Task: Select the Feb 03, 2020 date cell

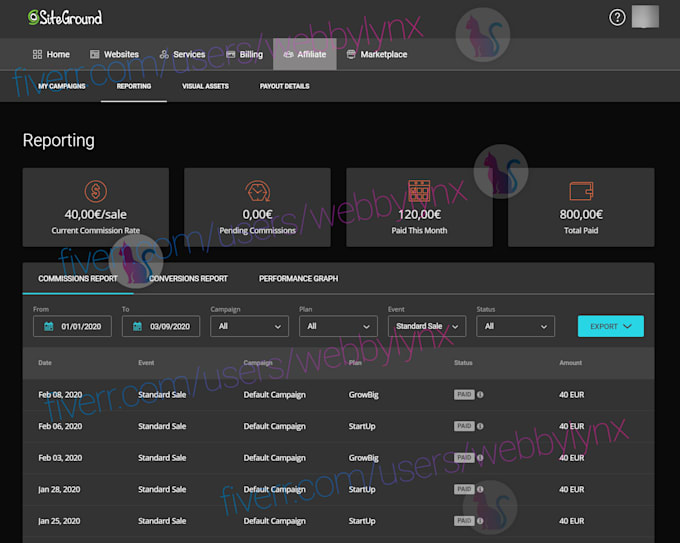Action: [60, 458]
